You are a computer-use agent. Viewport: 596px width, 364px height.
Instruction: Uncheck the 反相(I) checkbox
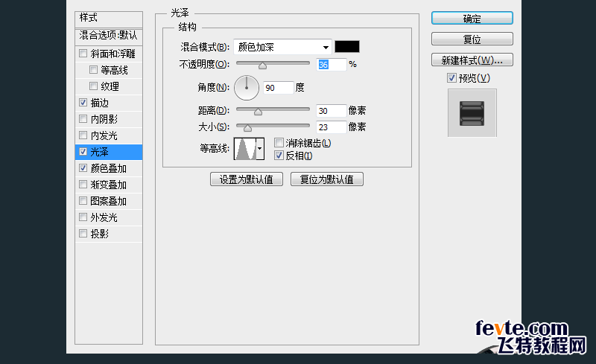tap(279, 155)
